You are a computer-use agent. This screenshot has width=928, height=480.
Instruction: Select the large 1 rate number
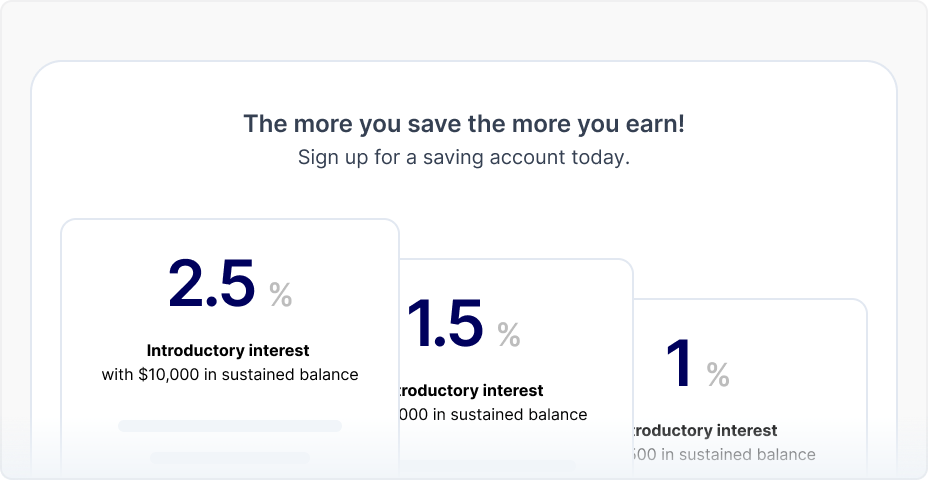pos(680,365)
